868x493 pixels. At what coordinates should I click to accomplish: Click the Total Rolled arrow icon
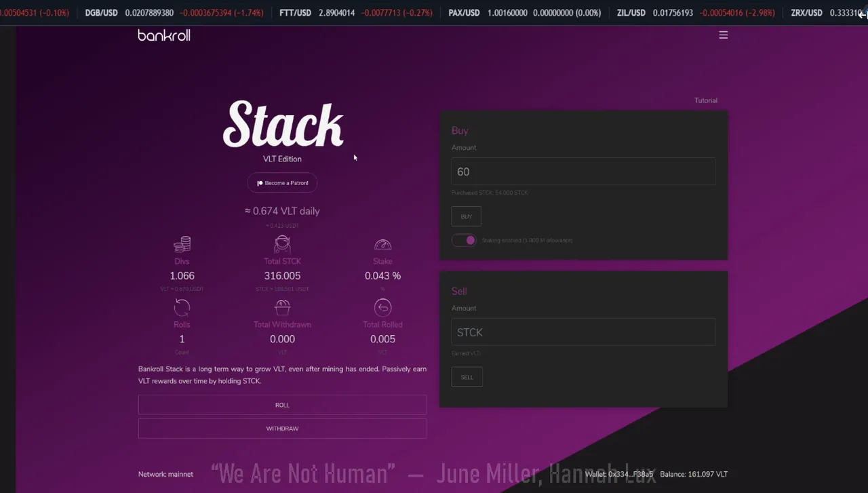[x=382, y=308]
